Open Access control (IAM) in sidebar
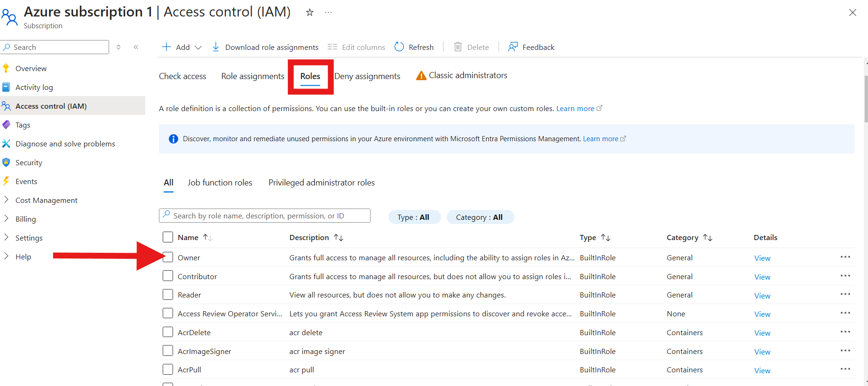Screen dimensions: 868x386 72,106
